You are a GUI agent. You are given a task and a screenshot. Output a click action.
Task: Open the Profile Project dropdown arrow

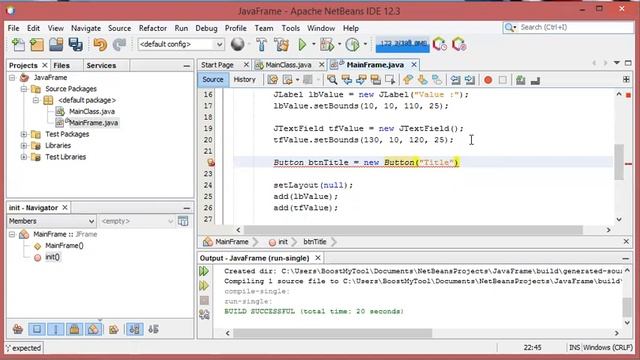click(x=365, y=44)
